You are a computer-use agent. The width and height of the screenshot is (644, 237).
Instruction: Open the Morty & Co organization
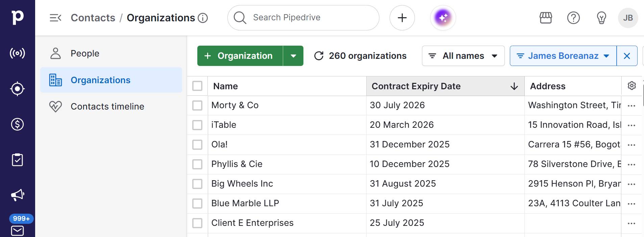tap(235, 105)
